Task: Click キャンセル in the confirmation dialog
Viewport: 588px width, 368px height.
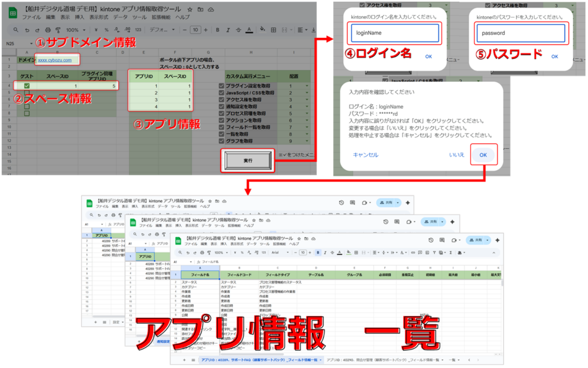Action: [x=365, y=155]
